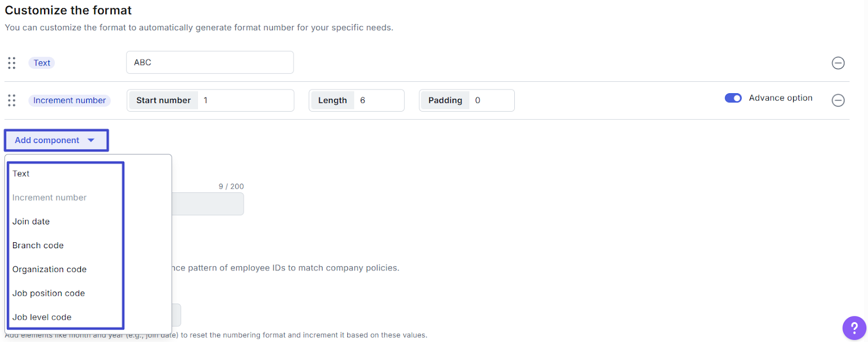Viewport: 868px width, 342px height.
Task: Choose Join date component option
Action: pyautogui.click(x=31, y=221)
